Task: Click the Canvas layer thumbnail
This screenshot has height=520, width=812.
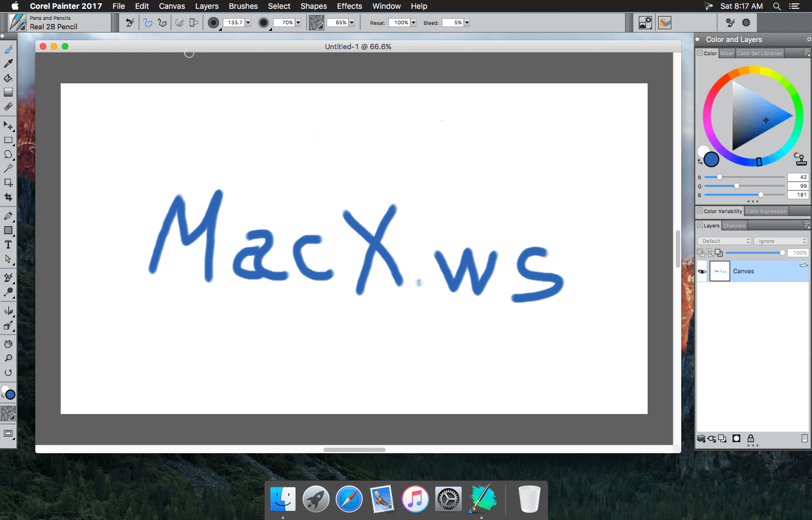Action: (719, 271)
